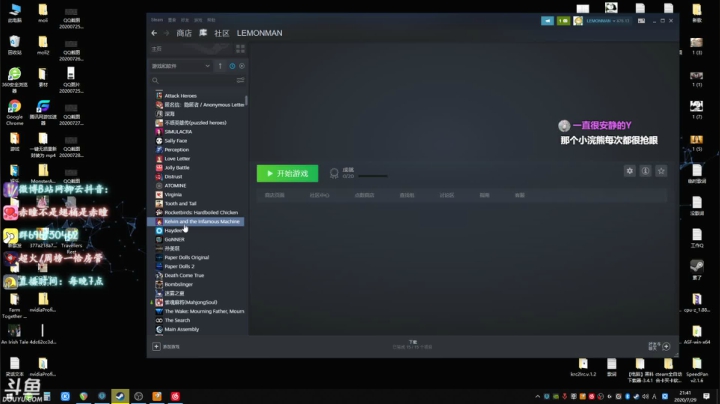Select Attack Heroes in the game list
This screenshot has width=720, height=404.
[x=180, y=95]
